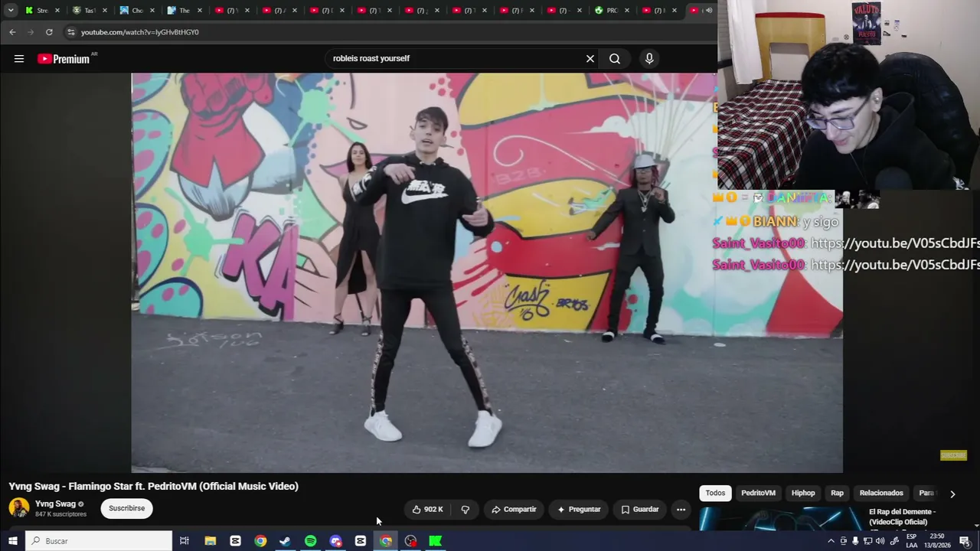Open the Windows Start menu
Screen dimensions: 980x551
(x=13, y=541)
